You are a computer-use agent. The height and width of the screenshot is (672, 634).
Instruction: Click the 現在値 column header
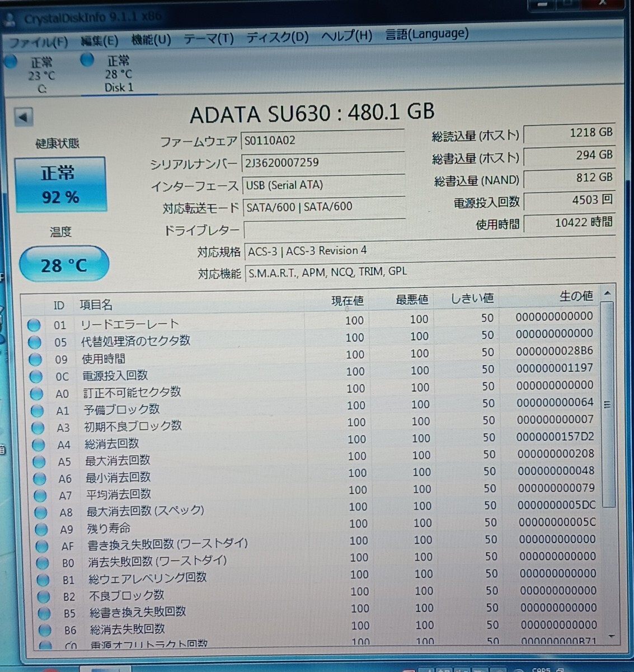coord(347,301)
